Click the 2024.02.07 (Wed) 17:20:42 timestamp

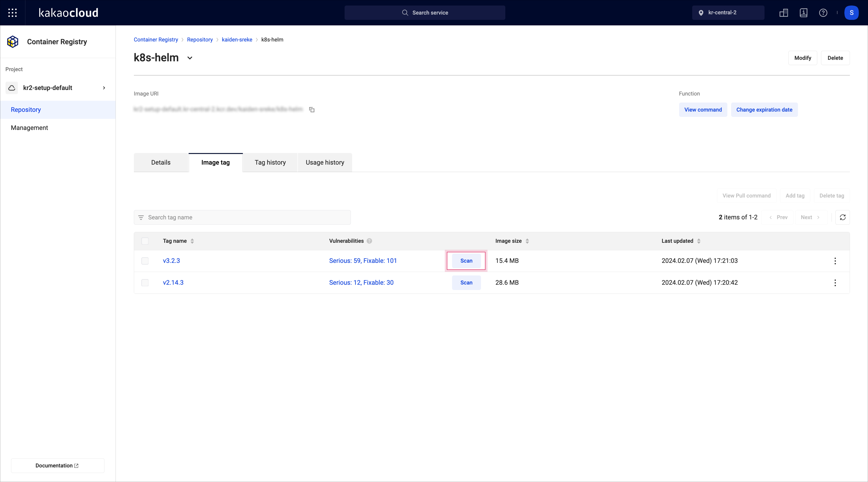point(699,283)
